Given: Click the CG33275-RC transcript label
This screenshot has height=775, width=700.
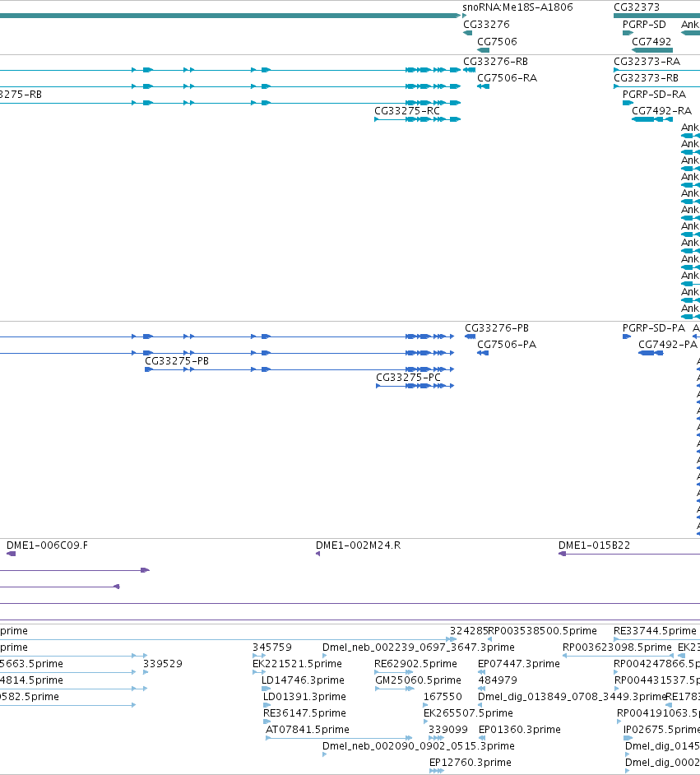Looking at the screenshot, I should pyautogui.click(x=407, y=111).
